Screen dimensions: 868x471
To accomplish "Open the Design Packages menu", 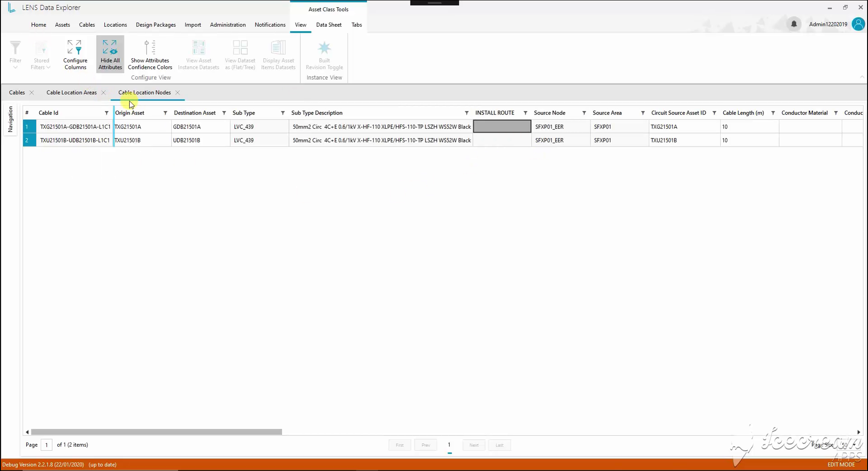I will coord(156,25).
